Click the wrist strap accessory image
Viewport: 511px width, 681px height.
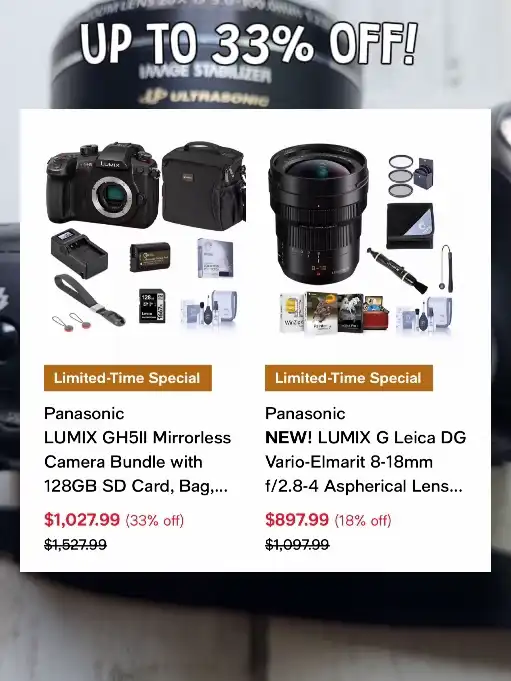(x=89, y=301)
